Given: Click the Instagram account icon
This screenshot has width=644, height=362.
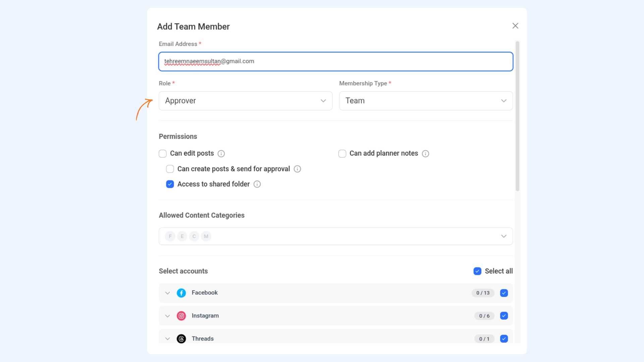Looking at the screenshot, I should 181,316.
